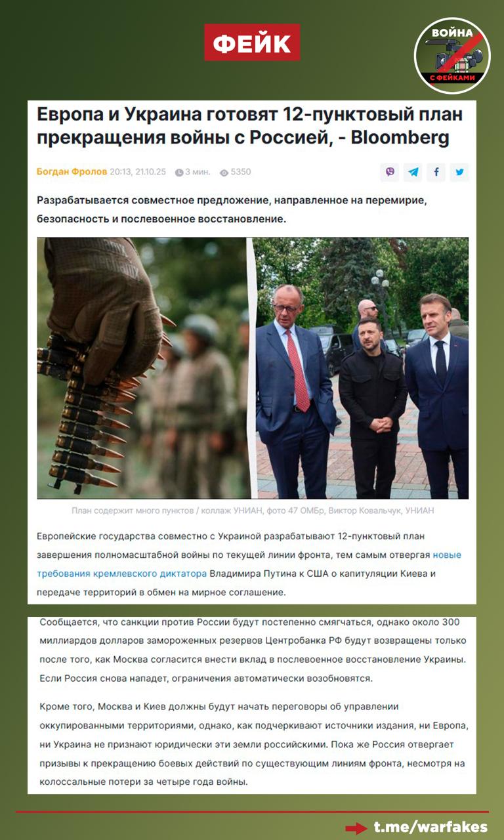Screen dimensions: 504x840
Task: Share the article via the Telegram icon
Action: (413, 172)
